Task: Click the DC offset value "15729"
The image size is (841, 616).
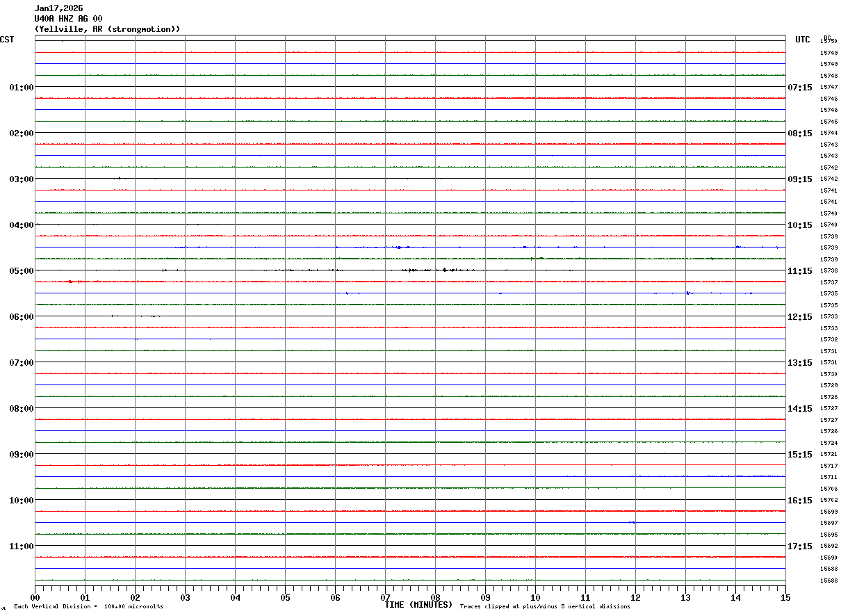Action: (x=828, y=386)
